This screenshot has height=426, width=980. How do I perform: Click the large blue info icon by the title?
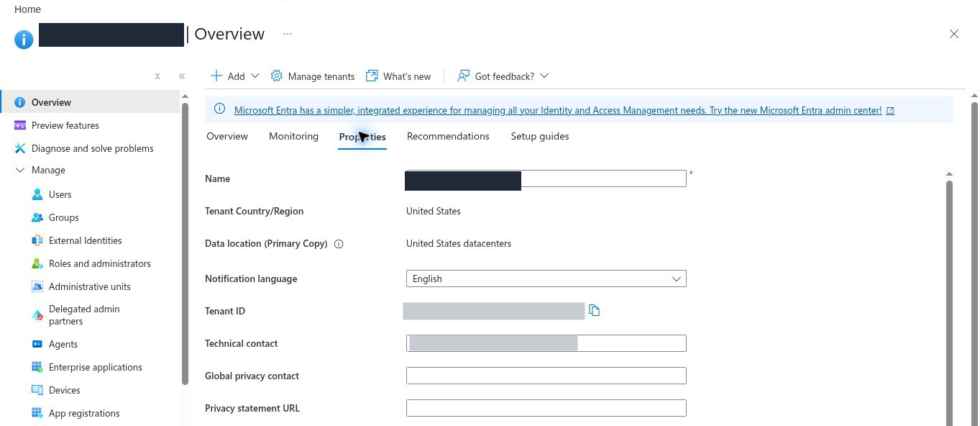pyautogui.click(x=24, y=40)
